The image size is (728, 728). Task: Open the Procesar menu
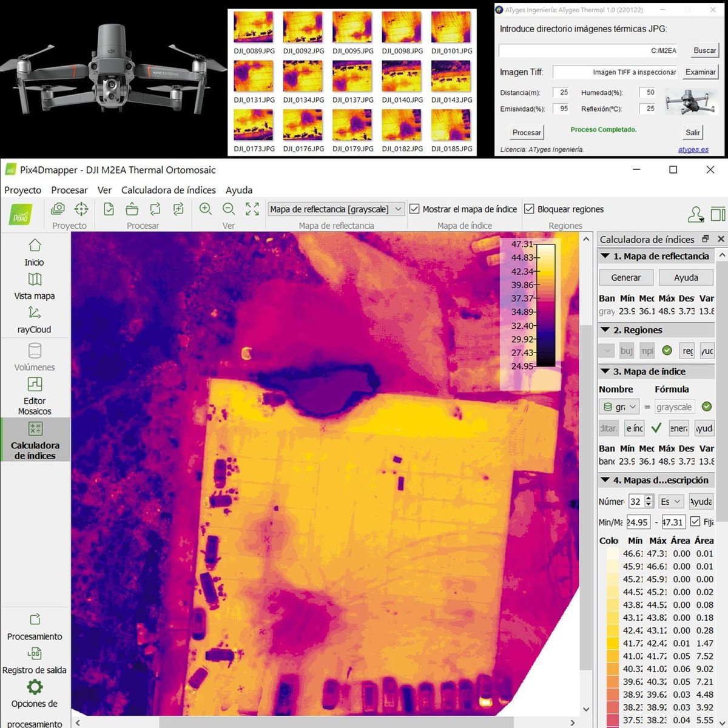point(69,190)
